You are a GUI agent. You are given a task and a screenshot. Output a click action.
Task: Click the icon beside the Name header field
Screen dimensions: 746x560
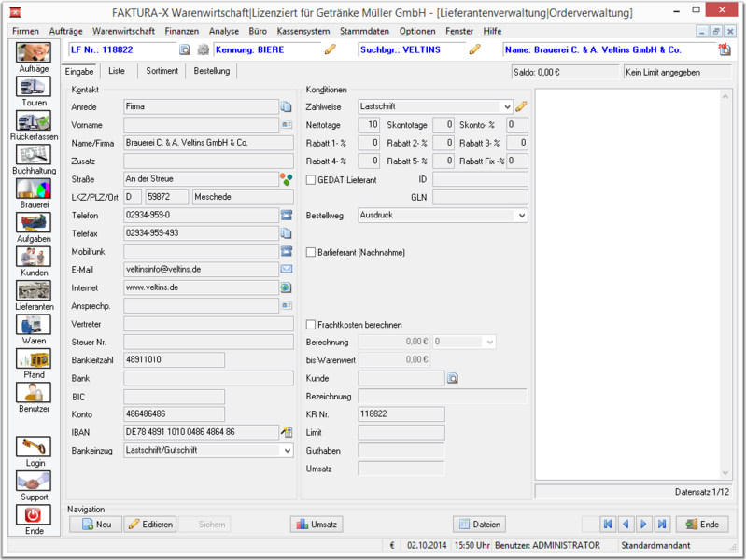click(725, 49)
